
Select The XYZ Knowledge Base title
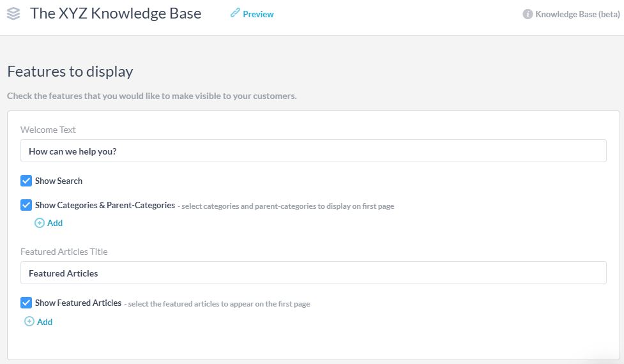pyautogui.click(x=116, y=13)
